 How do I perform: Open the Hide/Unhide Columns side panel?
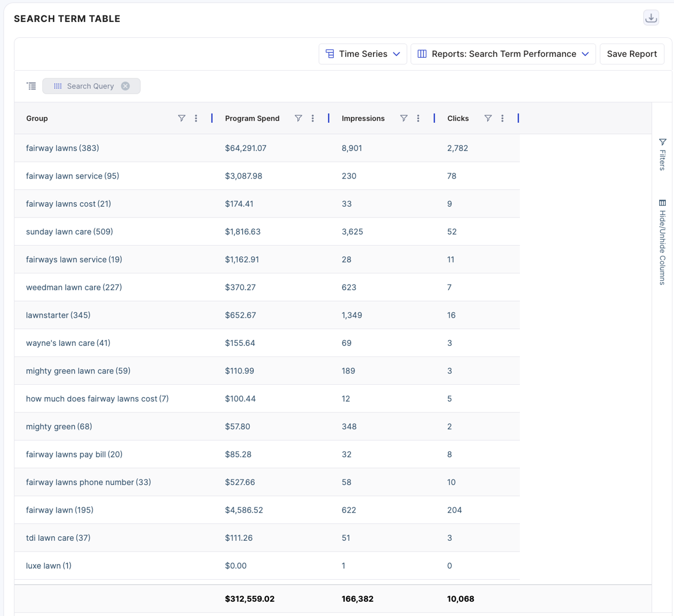[x=662, y=242]
